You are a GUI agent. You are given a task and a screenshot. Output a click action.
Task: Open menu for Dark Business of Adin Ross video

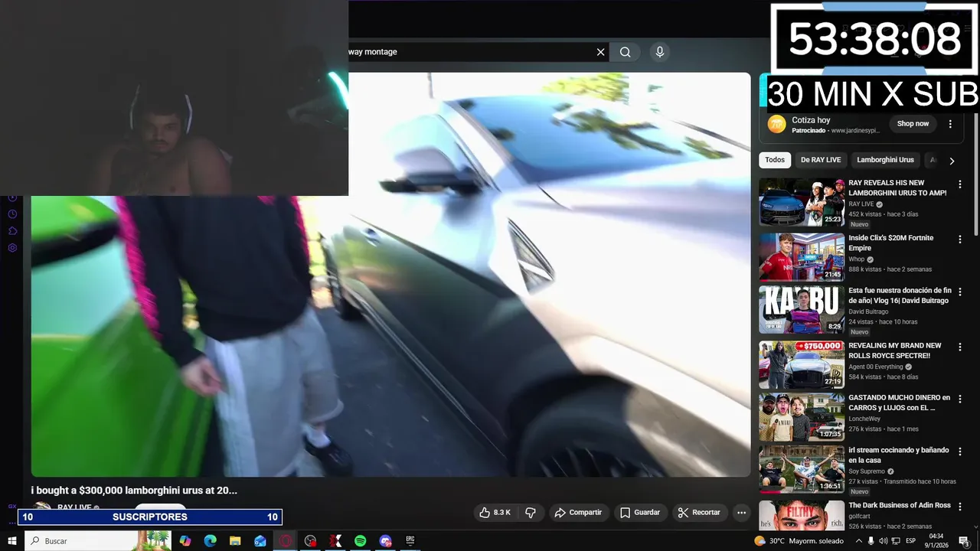960,507
